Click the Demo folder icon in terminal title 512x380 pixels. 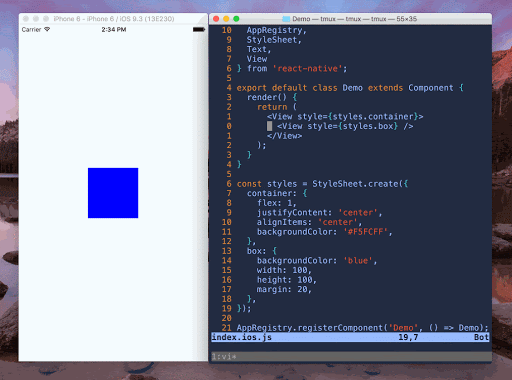(x=286, y=19)
